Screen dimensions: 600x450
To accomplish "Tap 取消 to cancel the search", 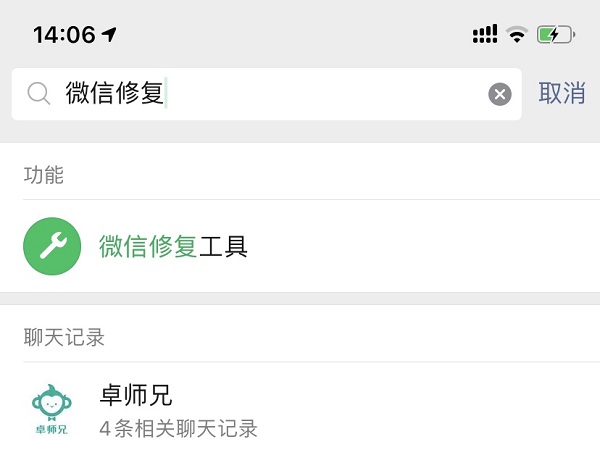I will tap(562, 94).
